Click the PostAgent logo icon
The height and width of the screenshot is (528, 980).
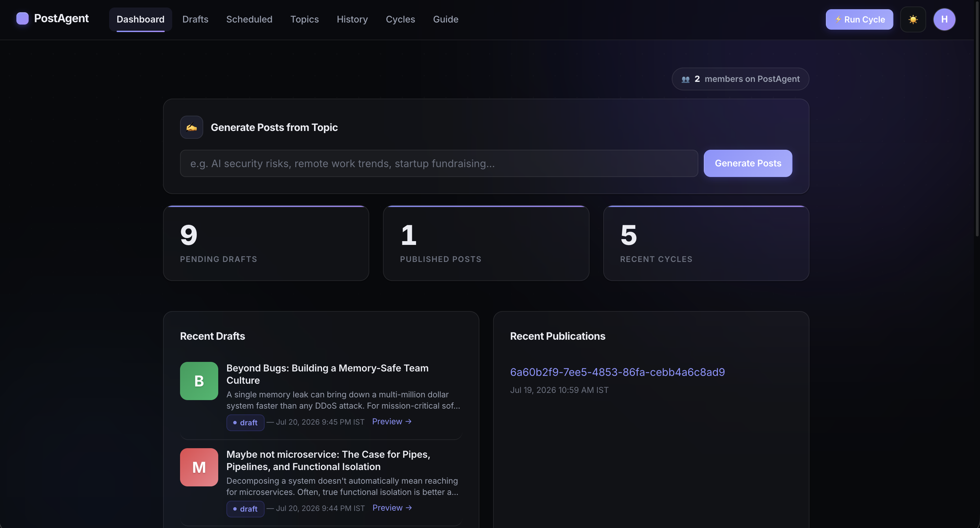(x=23, y=19)
